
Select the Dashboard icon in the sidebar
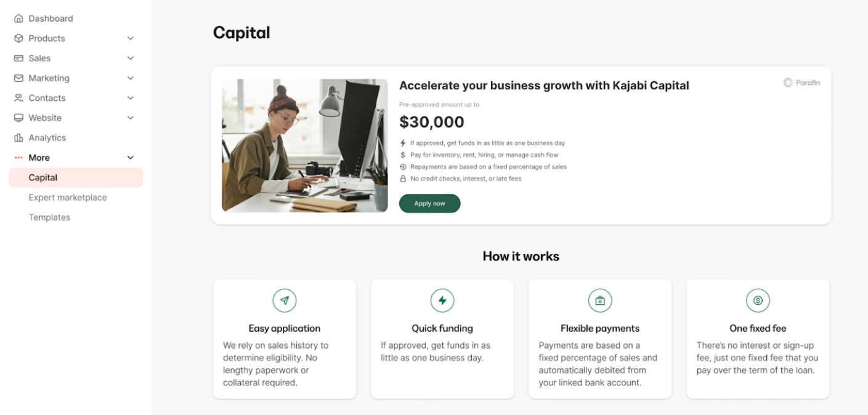(x=17, y=18)
